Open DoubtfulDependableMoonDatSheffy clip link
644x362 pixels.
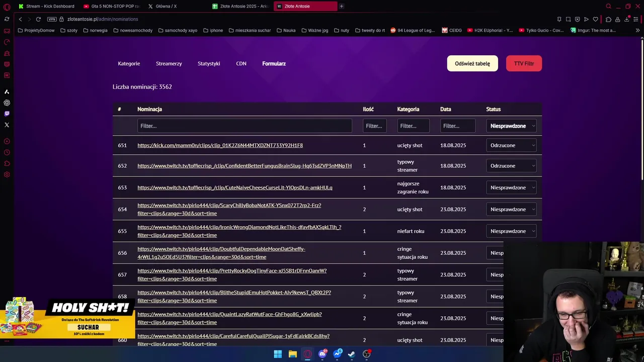pyautogui.click(x=221, y=253)
